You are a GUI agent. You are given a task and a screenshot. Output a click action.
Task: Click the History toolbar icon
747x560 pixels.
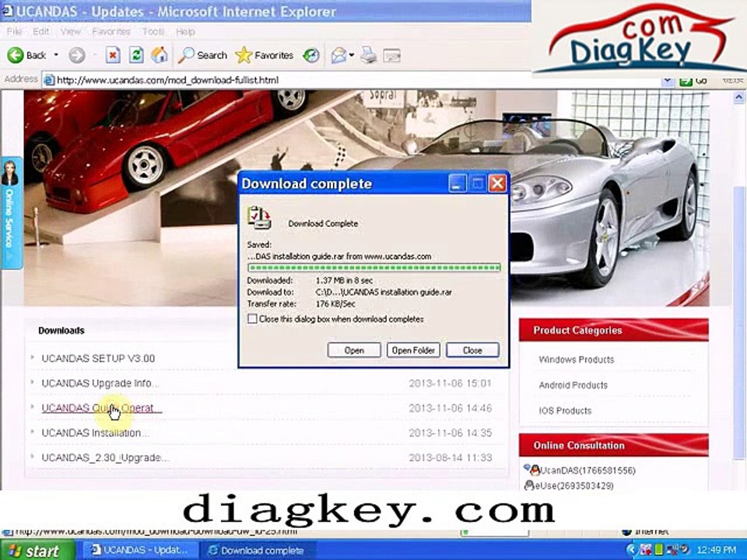pos(311,55)
